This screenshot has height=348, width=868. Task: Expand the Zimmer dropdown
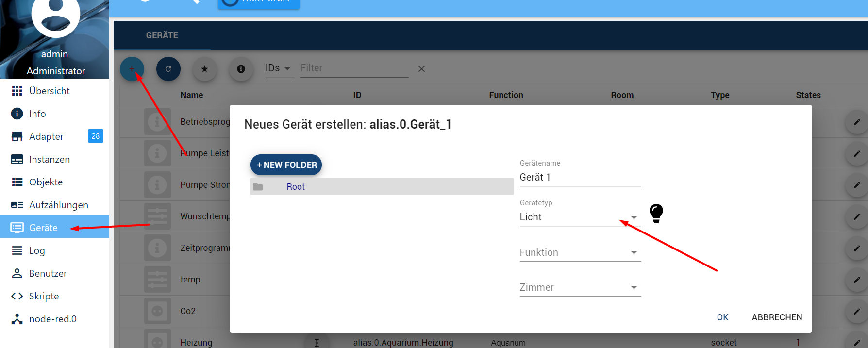[x=580, y=287]
